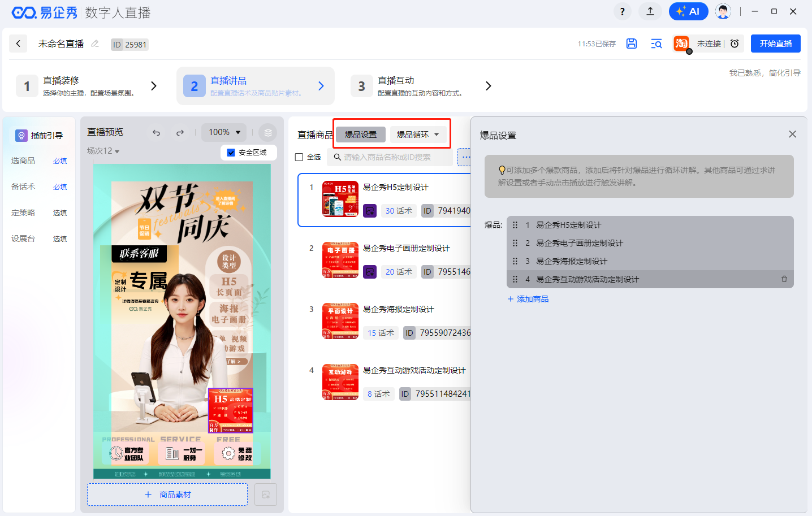Screen dimensions: 812x516
Task: Click the Taobao platform connection icon
Action: tap(681, 44)
